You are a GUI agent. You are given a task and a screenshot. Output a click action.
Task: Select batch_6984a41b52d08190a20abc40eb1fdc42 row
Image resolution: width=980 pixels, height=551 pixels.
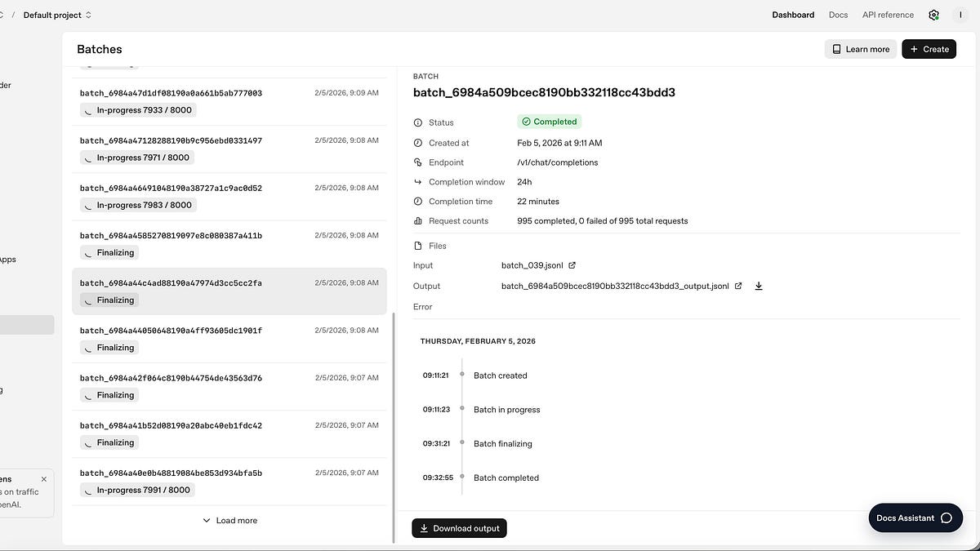click(229, 433)
